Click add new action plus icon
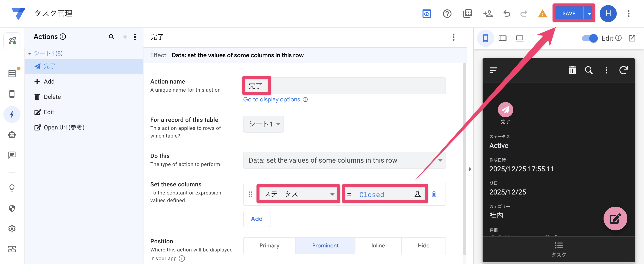 point(125,37)
